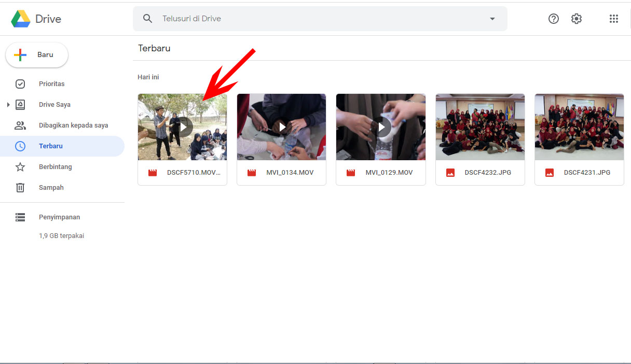Expand the Drive Saya tree arrow
The height and width of the screenshot is (364, 631).
pos(8,105)
